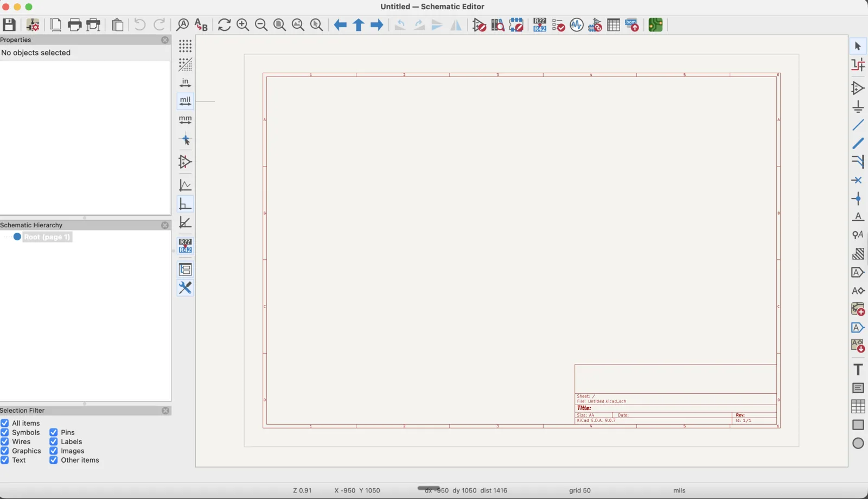Switch to the PCB Editor

click(655, 24)
